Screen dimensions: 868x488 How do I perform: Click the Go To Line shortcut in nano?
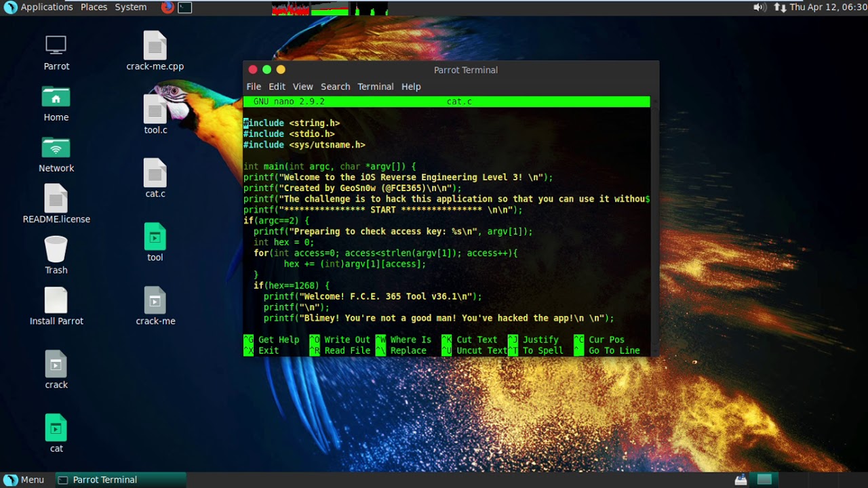[x=607, y=350]
